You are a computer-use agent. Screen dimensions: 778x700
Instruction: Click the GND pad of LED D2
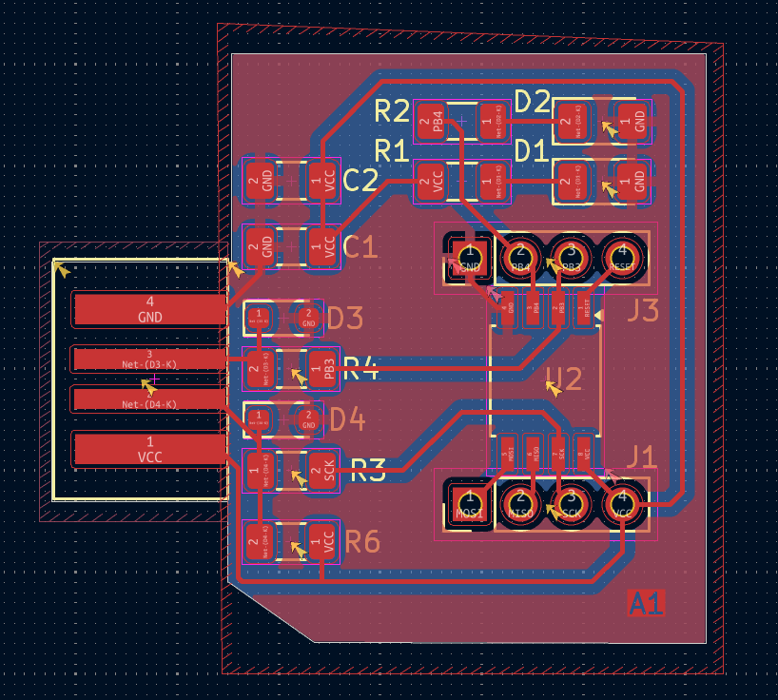(632, 120)
